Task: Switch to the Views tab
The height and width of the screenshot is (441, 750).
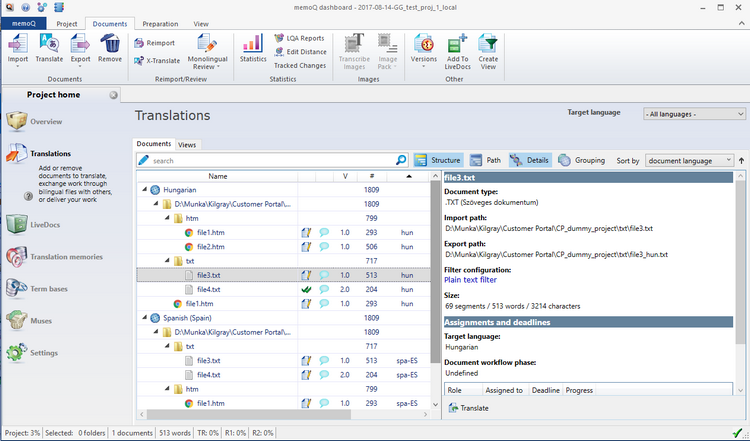Action: 187,144
